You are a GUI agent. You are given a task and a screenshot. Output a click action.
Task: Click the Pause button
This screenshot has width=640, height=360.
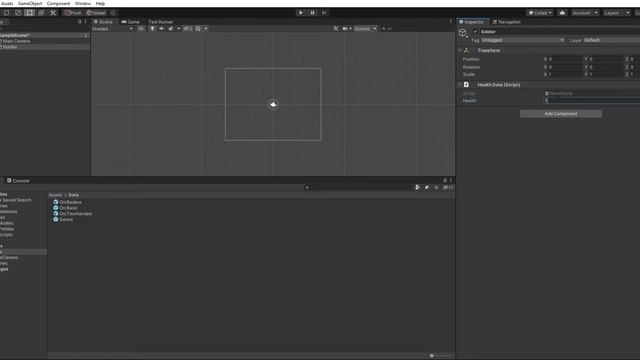[312, 13]
